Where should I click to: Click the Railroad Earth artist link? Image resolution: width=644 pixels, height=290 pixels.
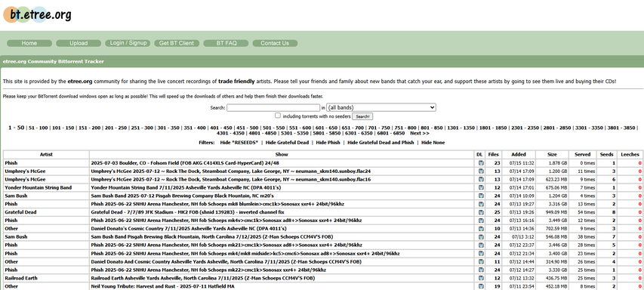[x=21, y=278]
